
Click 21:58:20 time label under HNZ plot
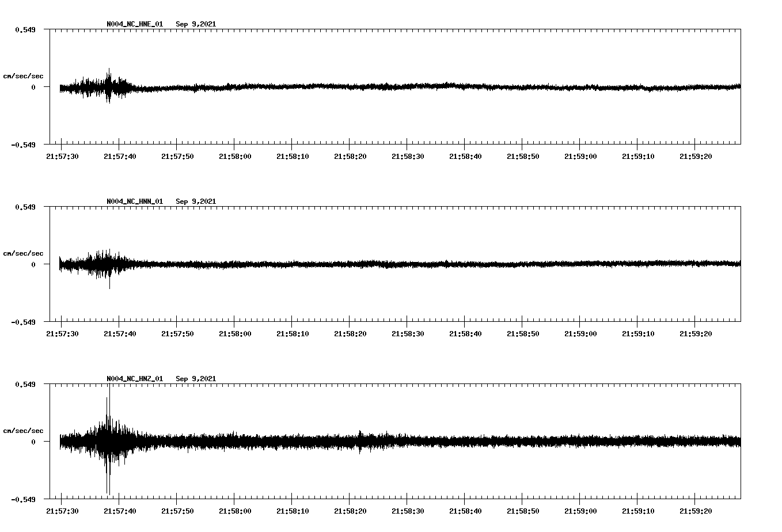point(350,511)
